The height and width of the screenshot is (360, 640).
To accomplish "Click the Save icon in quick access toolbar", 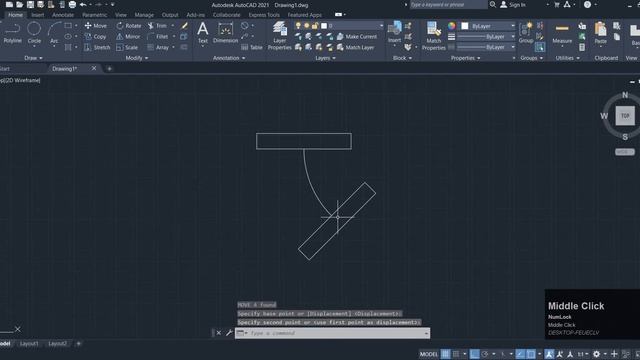I will (30, 4).
